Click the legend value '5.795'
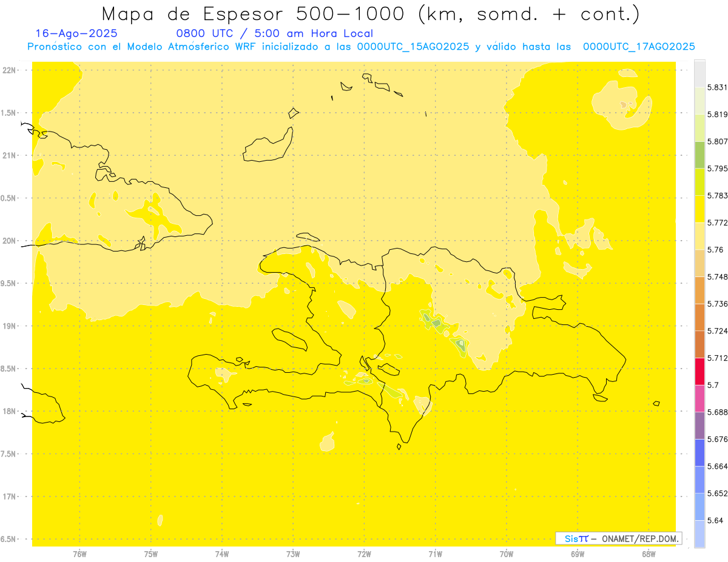Screen dimensions: 728x562 (x=718, y=169)
